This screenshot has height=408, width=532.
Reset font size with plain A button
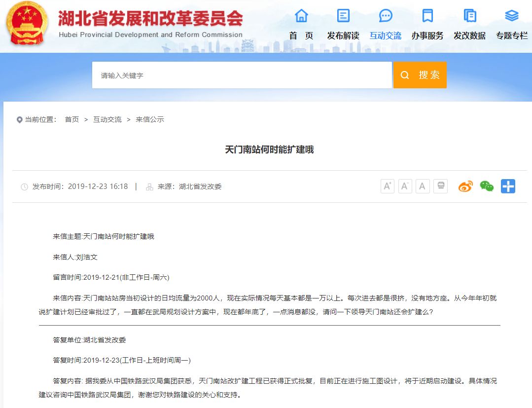(x=423, y=186)
